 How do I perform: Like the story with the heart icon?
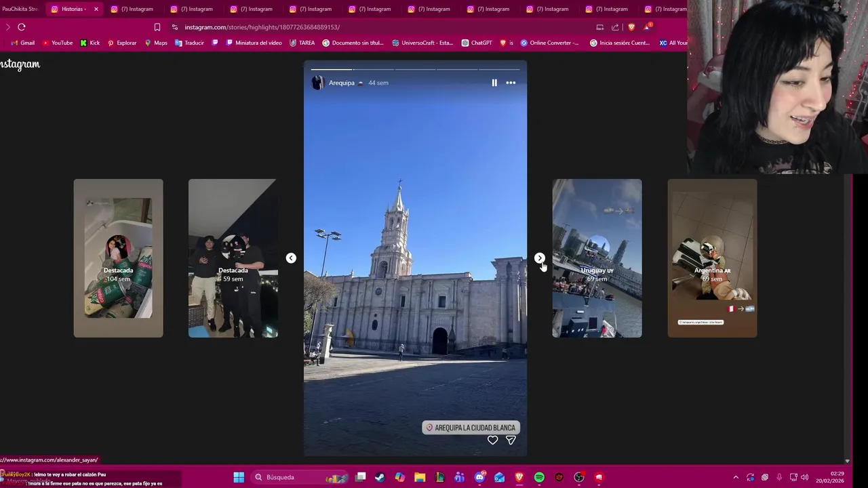coord(493,440)
